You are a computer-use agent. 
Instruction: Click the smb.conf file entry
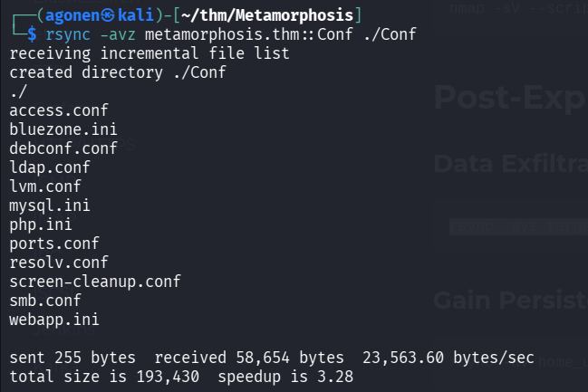pos(45,301)
